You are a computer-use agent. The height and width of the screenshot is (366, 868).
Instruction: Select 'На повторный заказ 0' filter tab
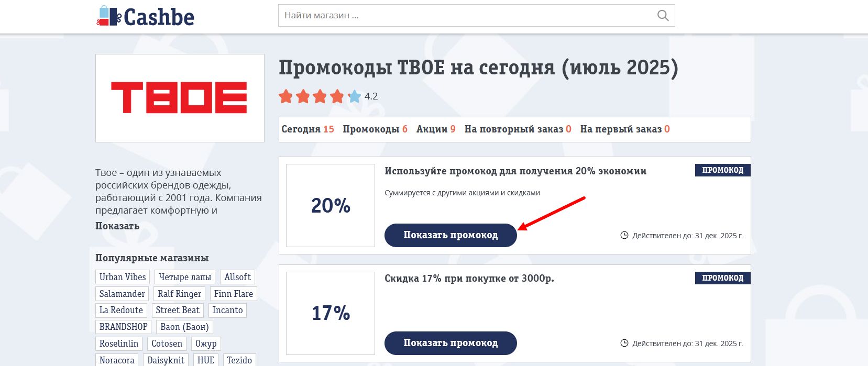tap(518, 129)
